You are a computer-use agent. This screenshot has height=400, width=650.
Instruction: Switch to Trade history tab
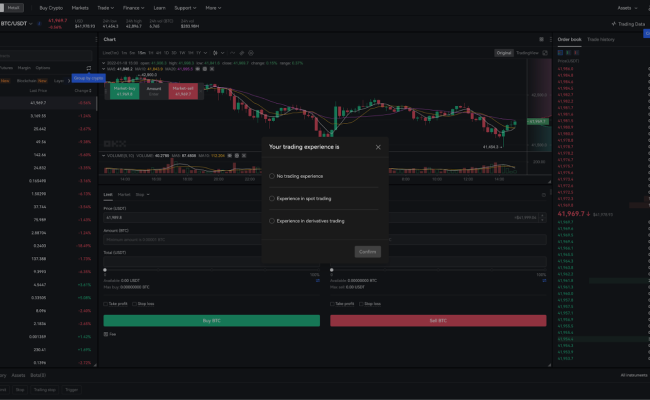(x=600, y=39)
